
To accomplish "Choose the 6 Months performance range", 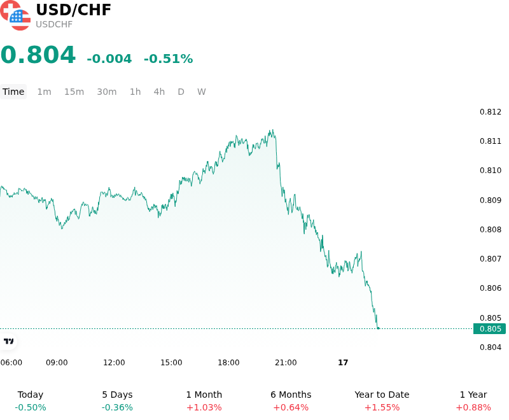I will pyautogui.click(x=291, y=401).
